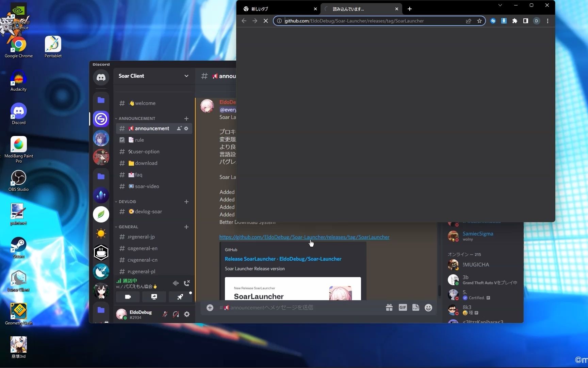
Task: Open Discord direct messages home icon
Action: coord(101,77)
